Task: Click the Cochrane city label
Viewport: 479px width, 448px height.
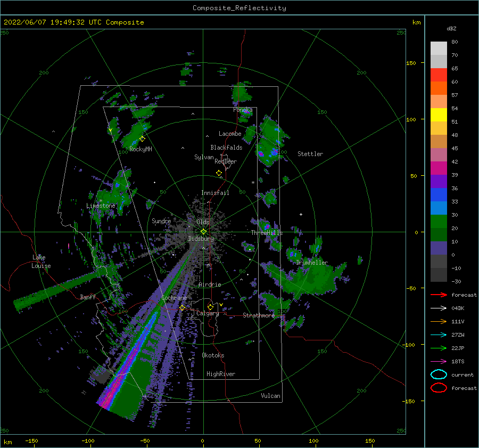Action: point(174,298)
